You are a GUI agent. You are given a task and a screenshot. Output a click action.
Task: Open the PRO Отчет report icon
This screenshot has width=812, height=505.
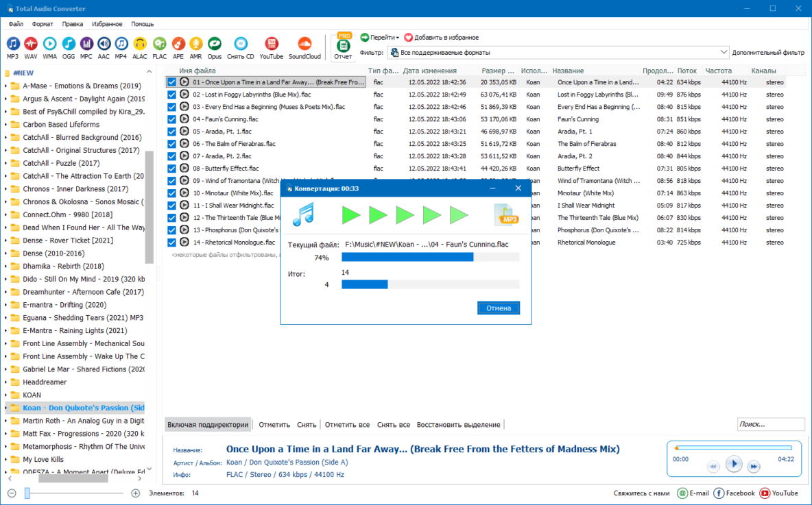(x=343, y=47)
